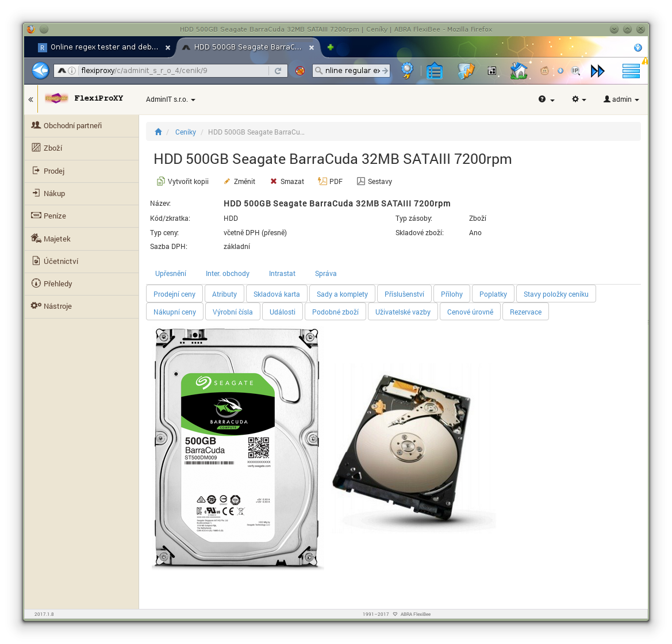Open Výrobní čísla button
Screen dimensions: 672x644
(232, 312)
